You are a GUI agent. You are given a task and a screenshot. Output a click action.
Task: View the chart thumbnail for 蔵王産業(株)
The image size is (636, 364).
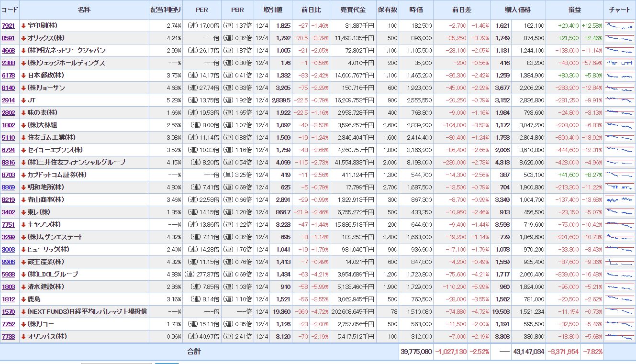[619, 262]
